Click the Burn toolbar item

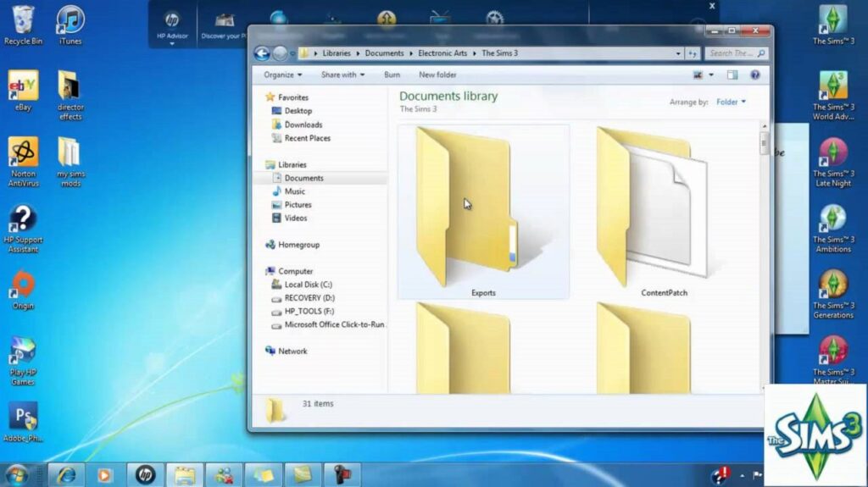pyautogui.click(x=392, y=75)
